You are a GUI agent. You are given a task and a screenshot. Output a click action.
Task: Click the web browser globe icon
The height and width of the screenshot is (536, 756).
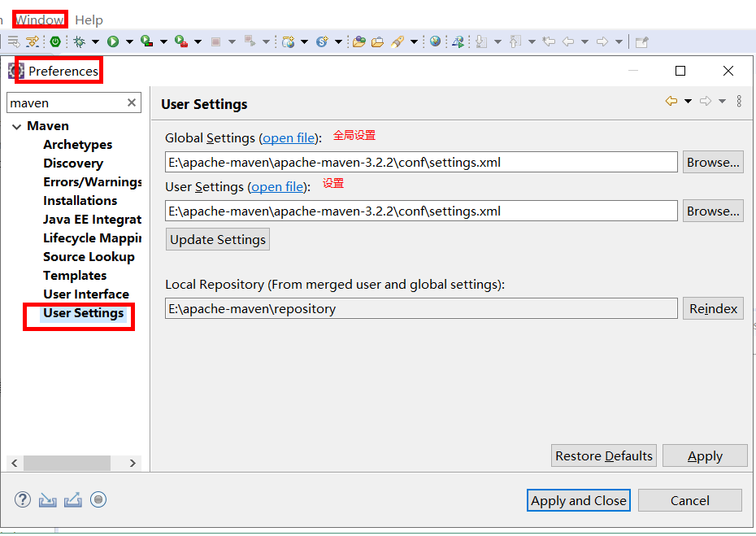[436, 41]
